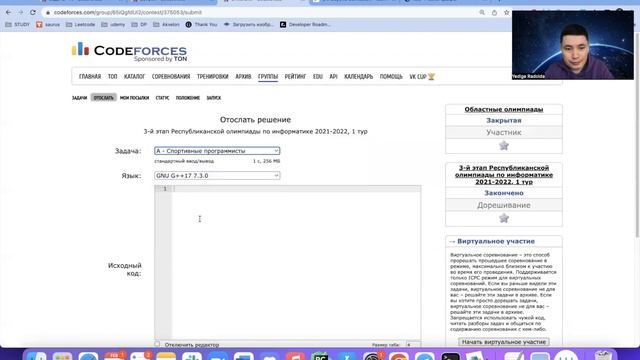The image size is (640, 360).
Task: Click the page vertical scrollbar
Action: (637, 135)
